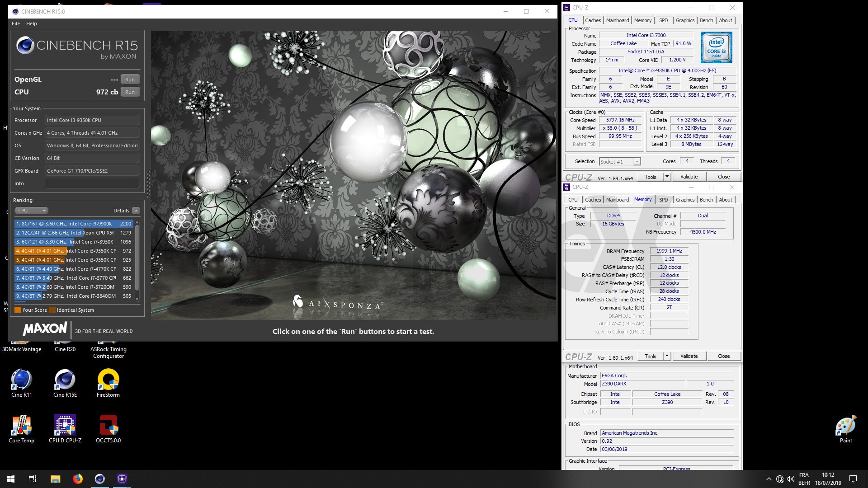868x488 pixels.
Task: Select the i7-4770K ranking entry
Action: pyautogui.click(x=74, y=269)
